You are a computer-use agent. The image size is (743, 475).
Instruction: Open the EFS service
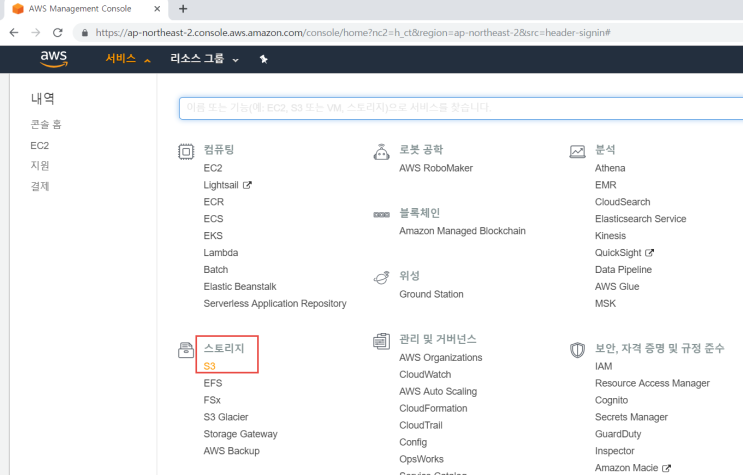(x=213, y=383)
